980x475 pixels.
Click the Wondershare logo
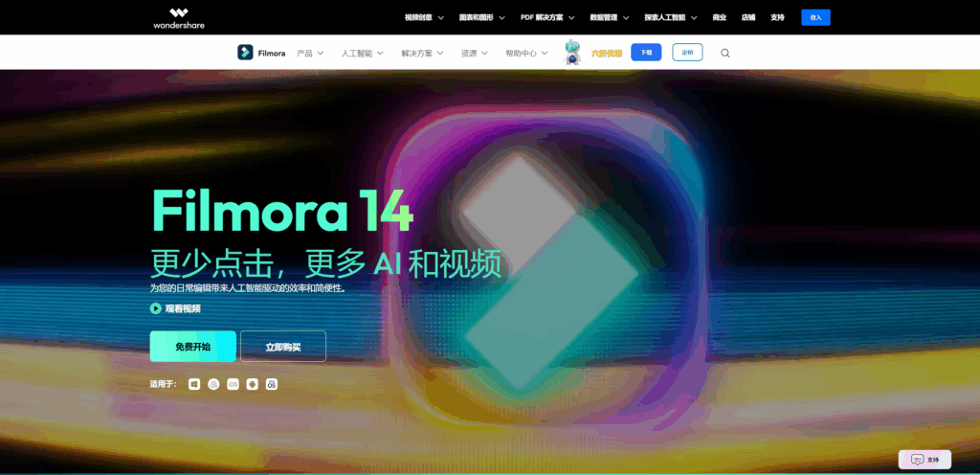point(179,17)
